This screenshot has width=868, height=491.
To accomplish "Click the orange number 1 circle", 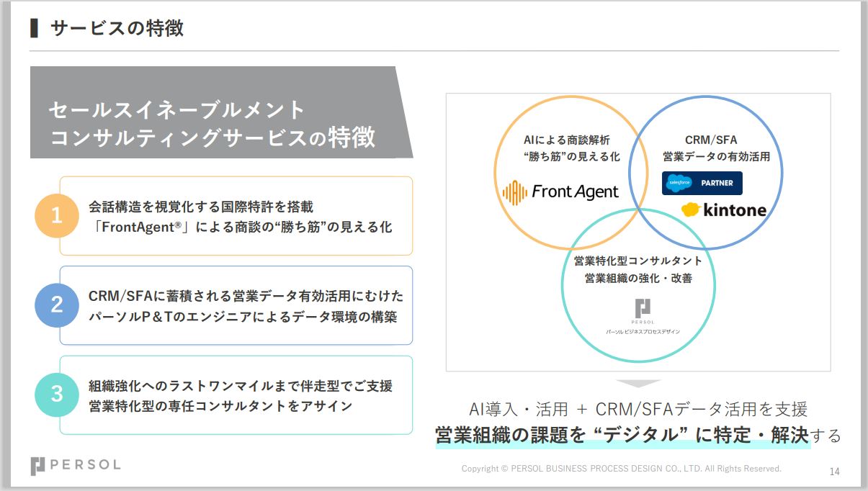I will 57,216.
